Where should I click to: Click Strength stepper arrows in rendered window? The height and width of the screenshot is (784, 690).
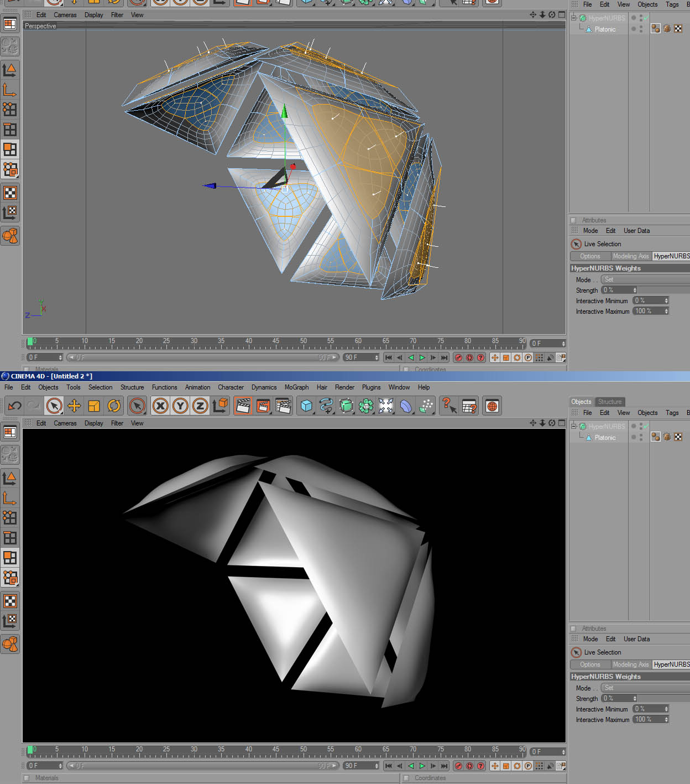(x=635, y=698)
